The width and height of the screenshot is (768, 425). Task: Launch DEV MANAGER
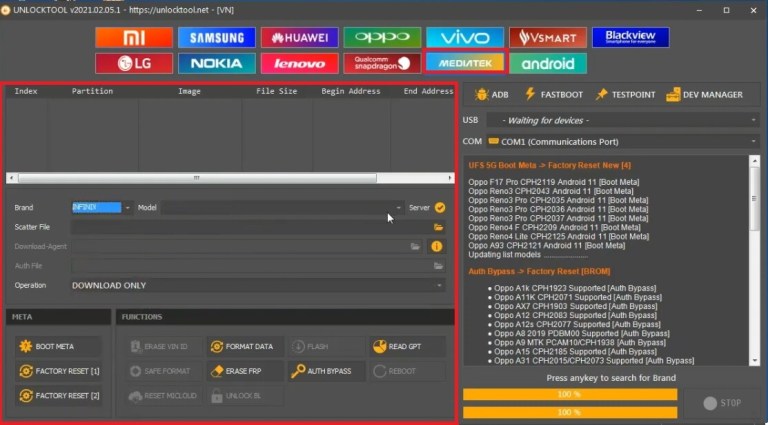click(x=704, y=94)
